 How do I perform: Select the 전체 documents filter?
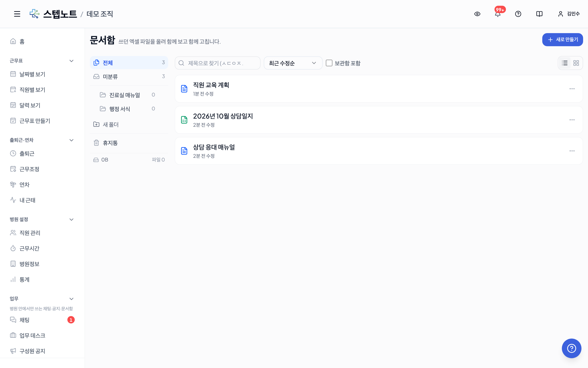click(x=129, y=63)
